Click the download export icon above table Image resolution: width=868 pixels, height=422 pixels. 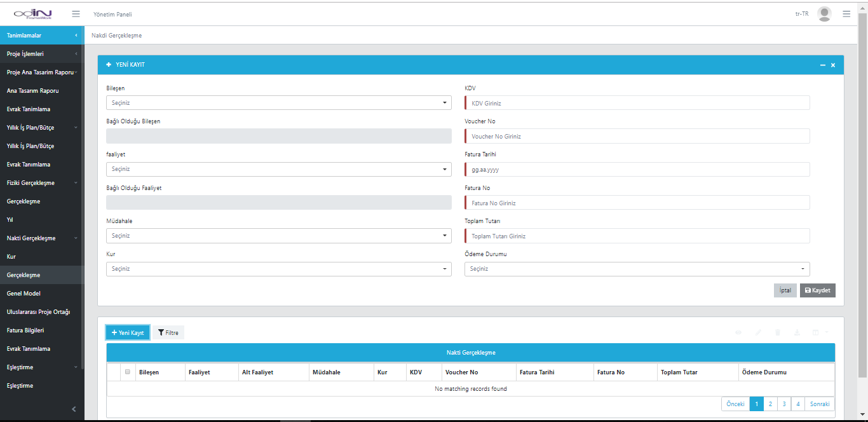797,332
